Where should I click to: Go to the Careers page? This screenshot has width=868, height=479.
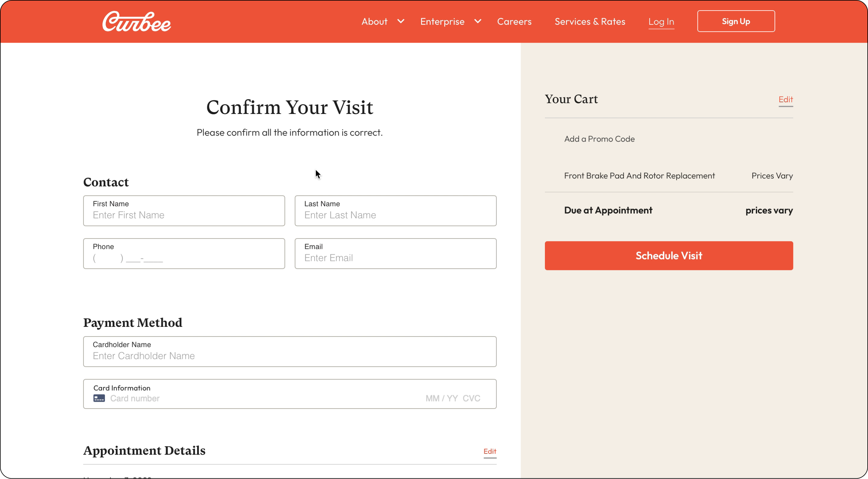[514, 21]
